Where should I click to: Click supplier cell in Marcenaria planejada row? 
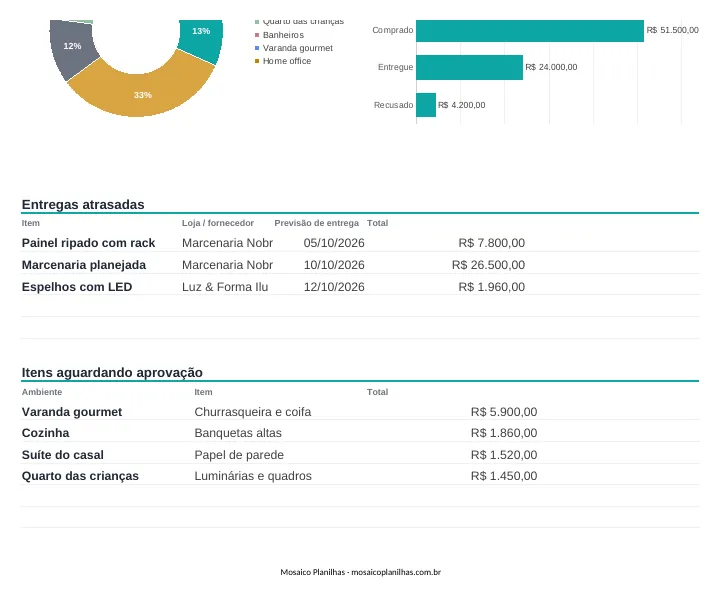point(227,265)
